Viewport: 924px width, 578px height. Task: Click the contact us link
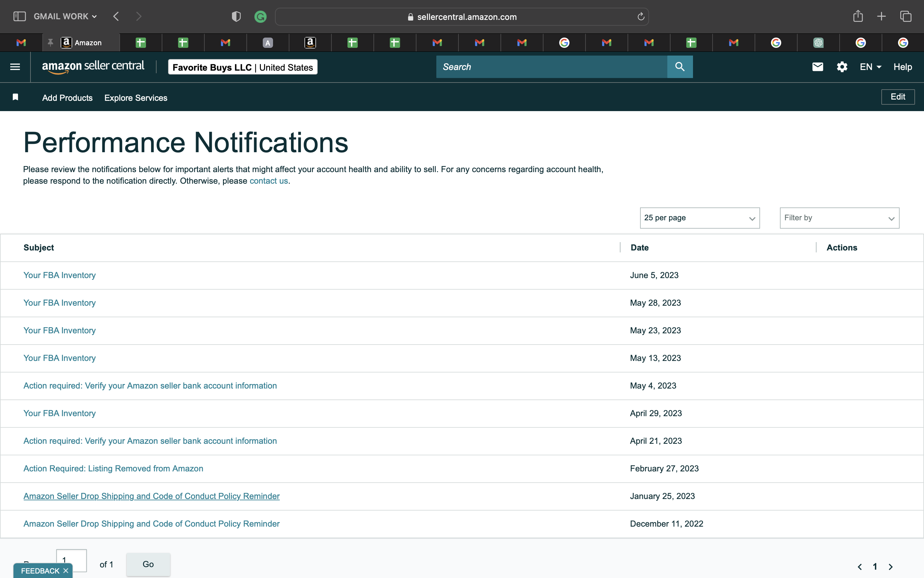coord(269,181)
